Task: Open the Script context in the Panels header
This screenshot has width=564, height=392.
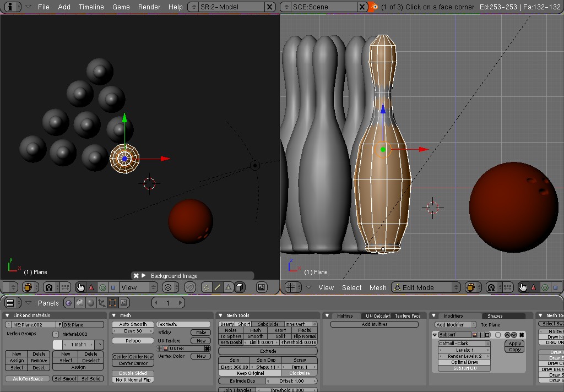Action: 79,303
